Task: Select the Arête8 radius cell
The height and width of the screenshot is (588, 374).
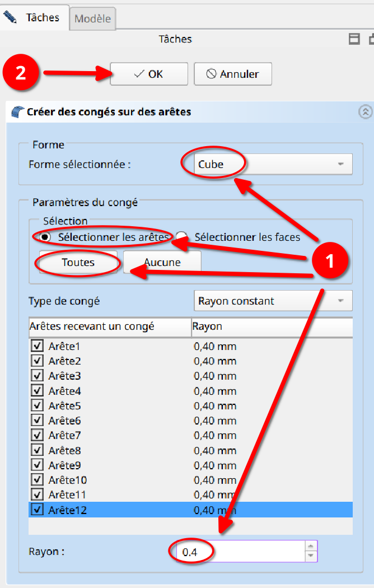Action: pyautogui.click(x=215, y=450)
